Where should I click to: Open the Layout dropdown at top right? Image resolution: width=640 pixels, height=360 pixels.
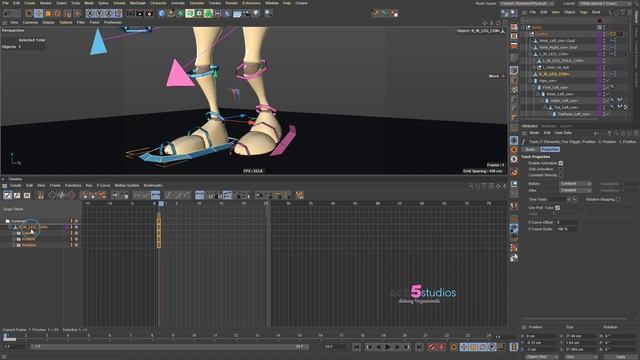(x=604, y=3)
